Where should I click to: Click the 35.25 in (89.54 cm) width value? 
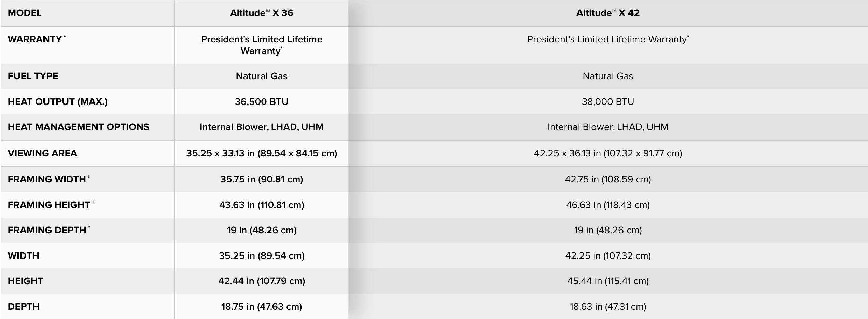(x=261, y=255)
